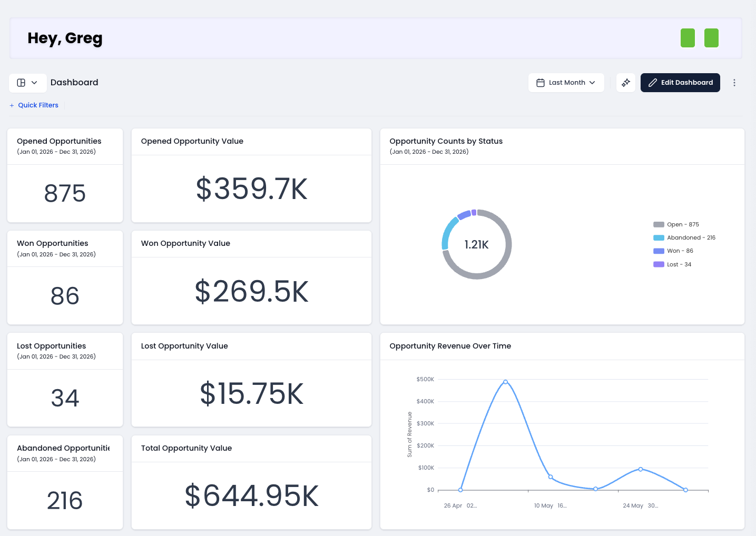Click the Edit Dashboard button
This screenshot has width=756, height=536.
(680, 83)
